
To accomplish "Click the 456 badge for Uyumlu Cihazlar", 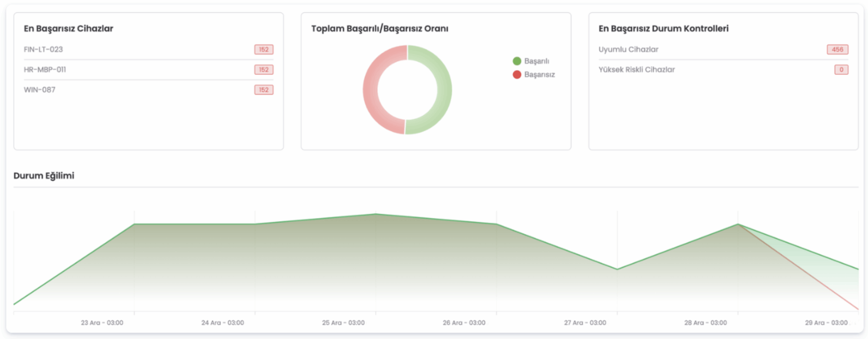I will point(837,50).
